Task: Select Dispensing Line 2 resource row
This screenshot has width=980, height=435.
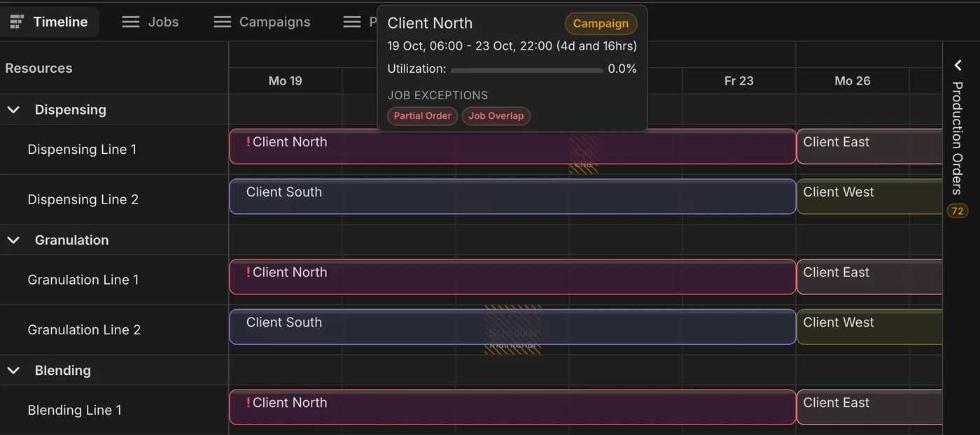Action: pyautogui.click(x=114, y=199)
